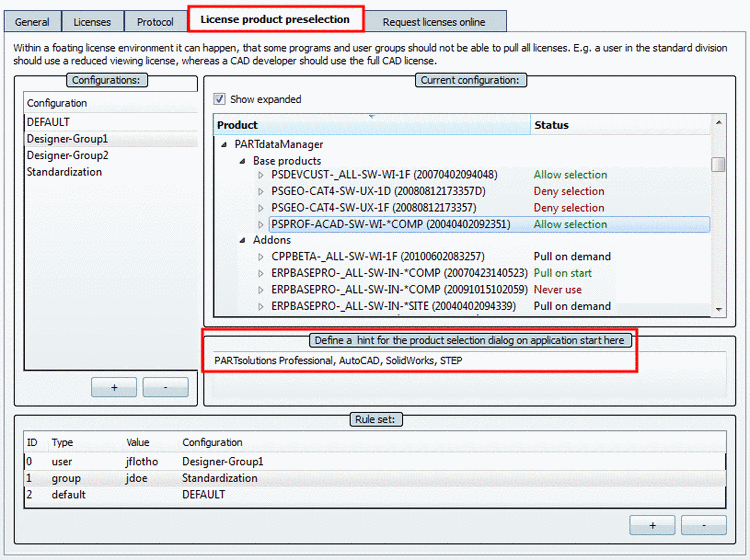This screenshot has width=750, height=560.
Task: Select PSGEO-CAT4-SW-UX-1F (20080812173357) product name
Action: click(374, 208)
